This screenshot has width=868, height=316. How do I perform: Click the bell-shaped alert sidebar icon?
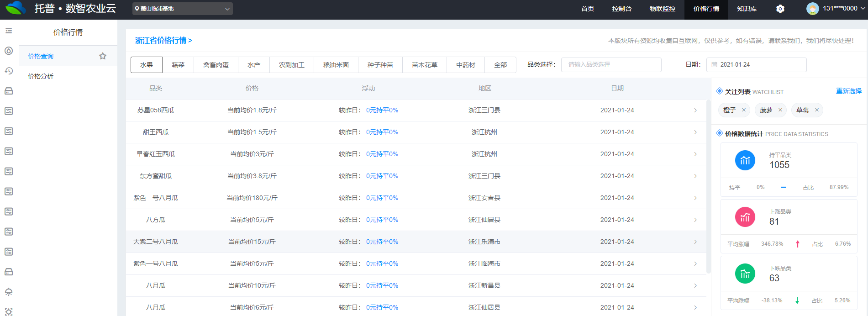point(9,292)
